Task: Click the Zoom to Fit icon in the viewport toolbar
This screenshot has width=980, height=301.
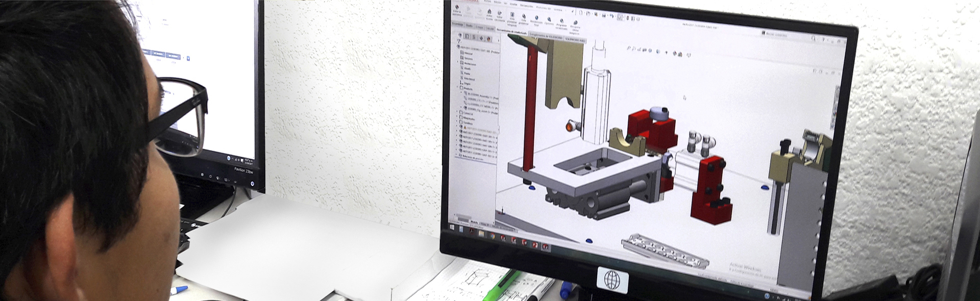Action: click(x=628, y=49)
